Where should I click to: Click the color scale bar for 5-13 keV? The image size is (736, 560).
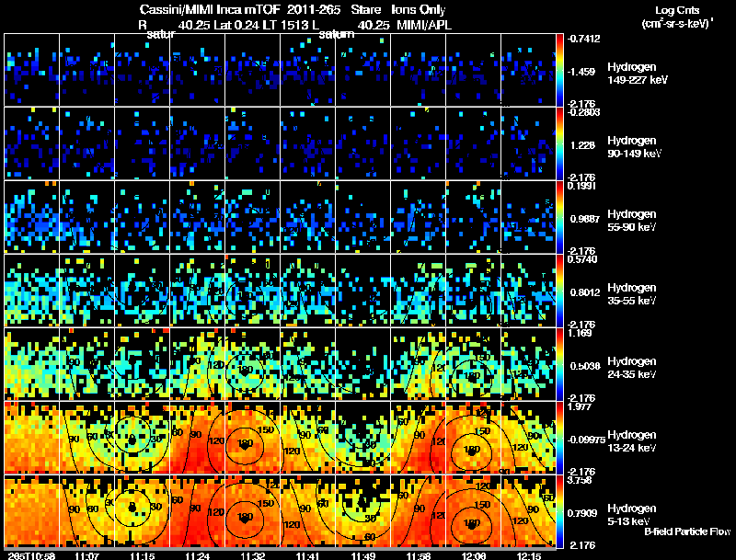(x=559, y=511)
